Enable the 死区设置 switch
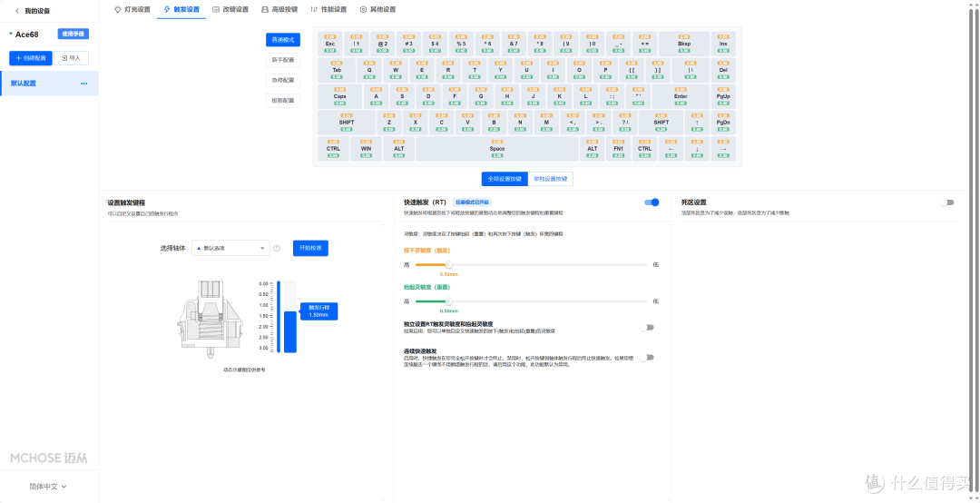Image resolution: width=980 pixels, height=503 pixels. (x=946, y=202)
